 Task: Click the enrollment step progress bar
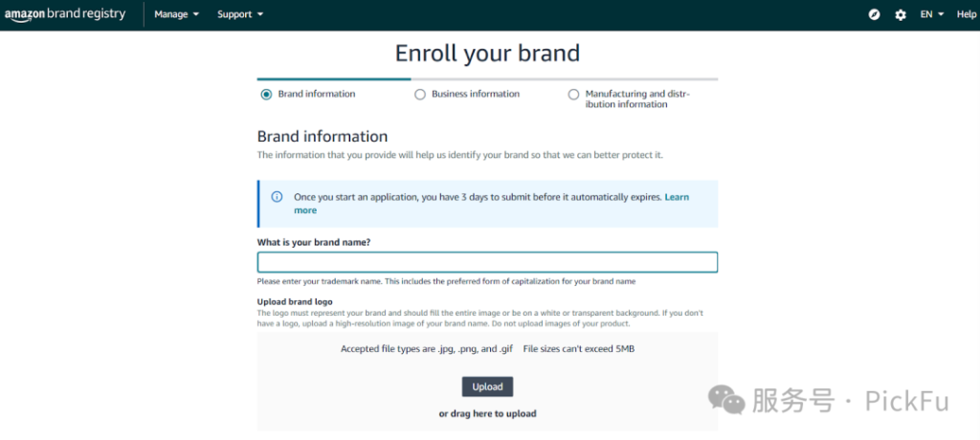[x=487, y=78]
